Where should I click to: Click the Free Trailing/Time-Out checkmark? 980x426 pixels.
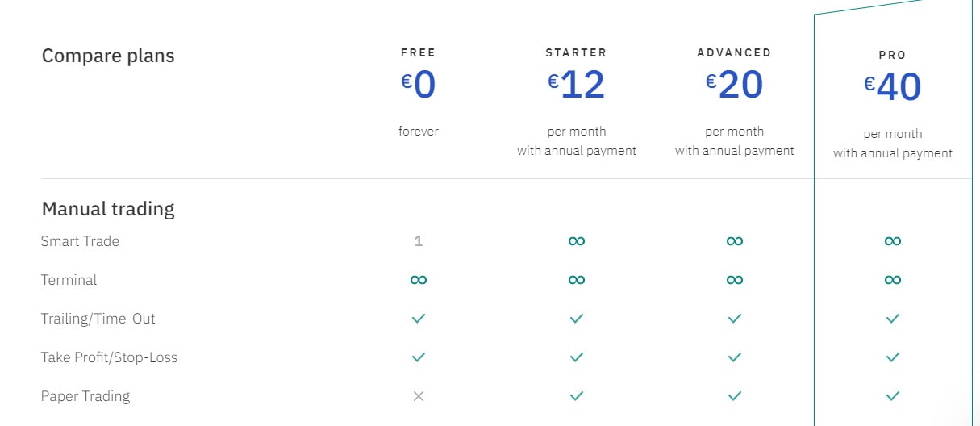(x=418, y=319)
